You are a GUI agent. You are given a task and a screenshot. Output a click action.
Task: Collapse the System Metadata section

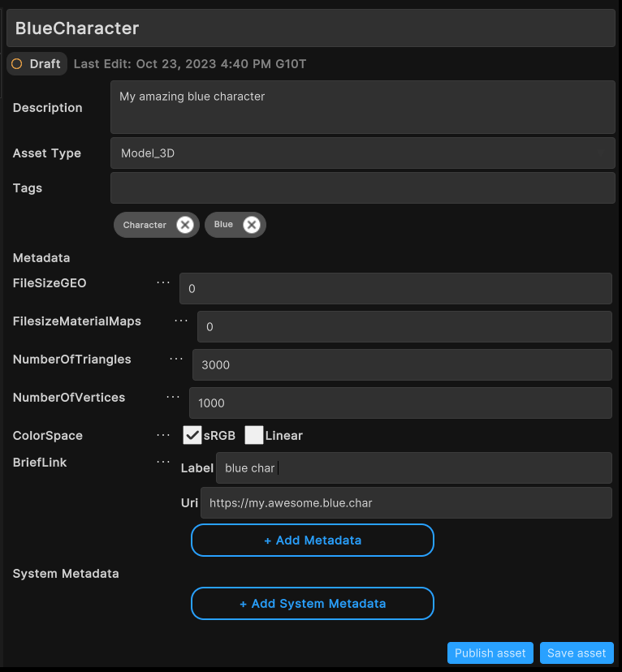pos(65,574)
